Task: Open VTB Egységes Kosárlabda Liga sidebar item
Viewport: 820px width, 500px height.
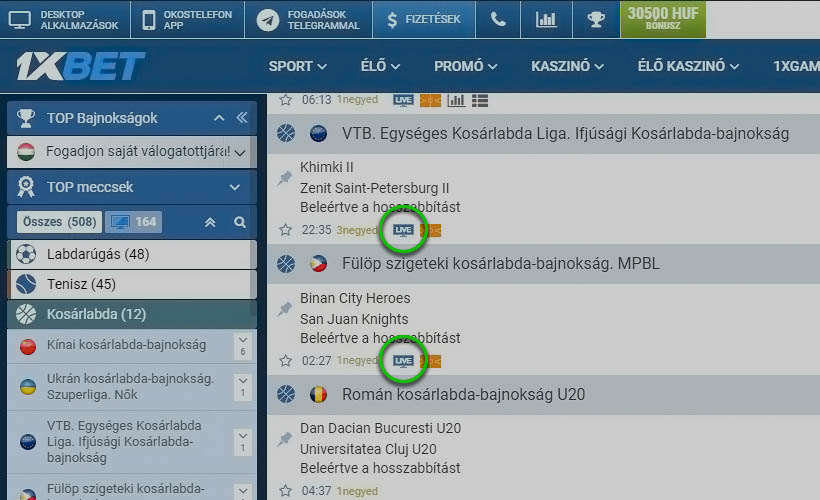Action: click(x=124, y=441)
